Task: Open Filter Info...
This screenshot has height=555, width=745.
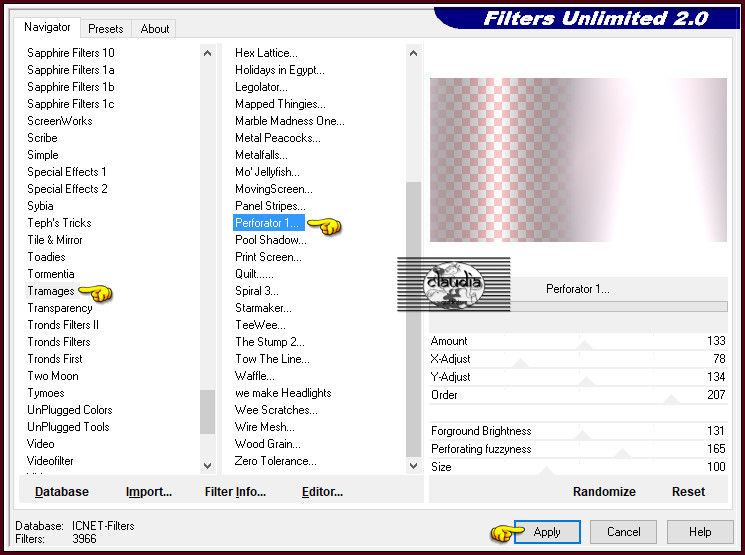Action: (x=235, y=492)
